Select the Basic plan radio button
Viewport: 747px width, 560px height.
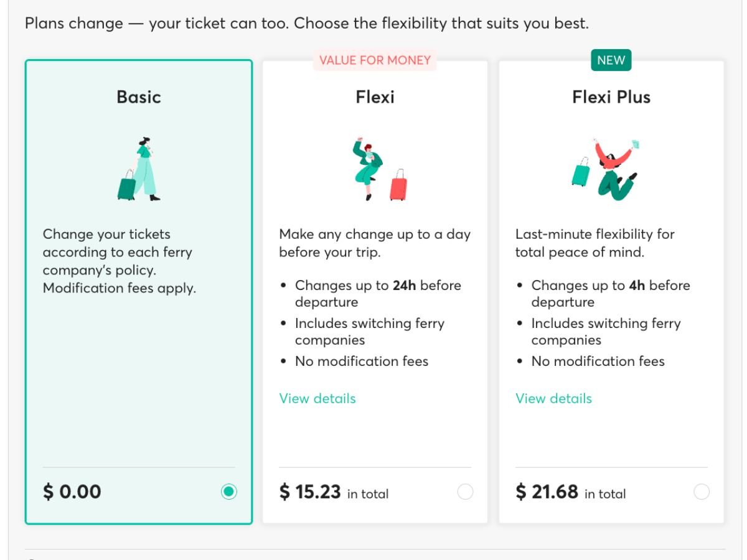[x=229, y=492]
